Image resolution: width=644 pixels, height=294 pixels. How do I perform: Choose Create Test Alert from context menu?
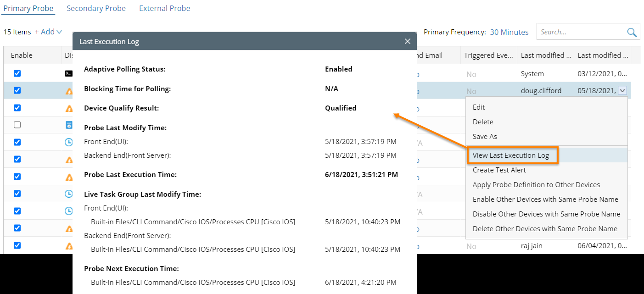click(499, 170)
